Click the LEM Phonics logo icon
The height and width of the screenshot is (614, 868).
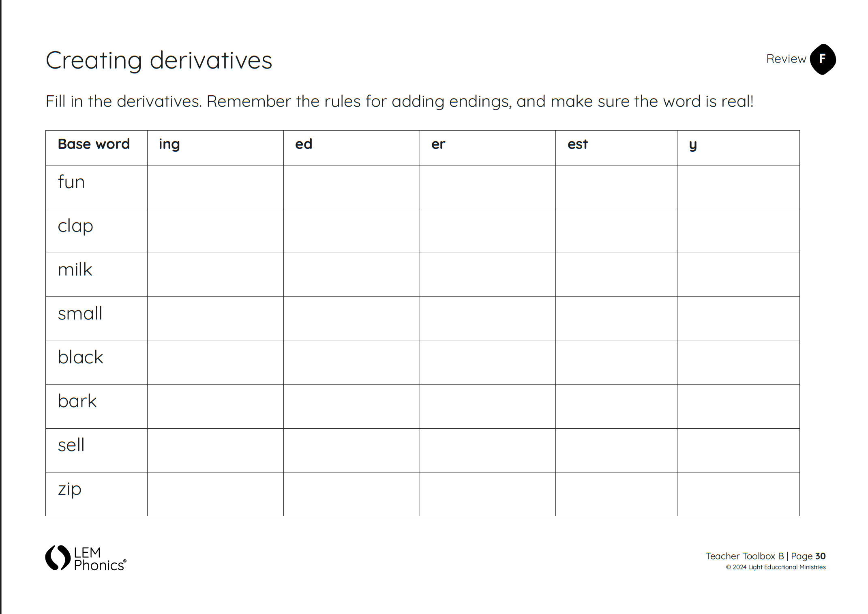coord(58,558)
